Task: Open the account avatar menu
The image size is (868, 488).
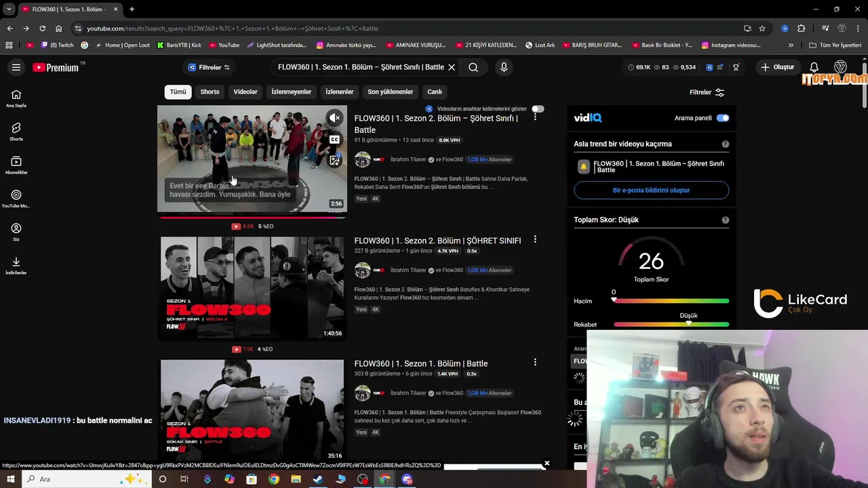Action: pos(840,67)
